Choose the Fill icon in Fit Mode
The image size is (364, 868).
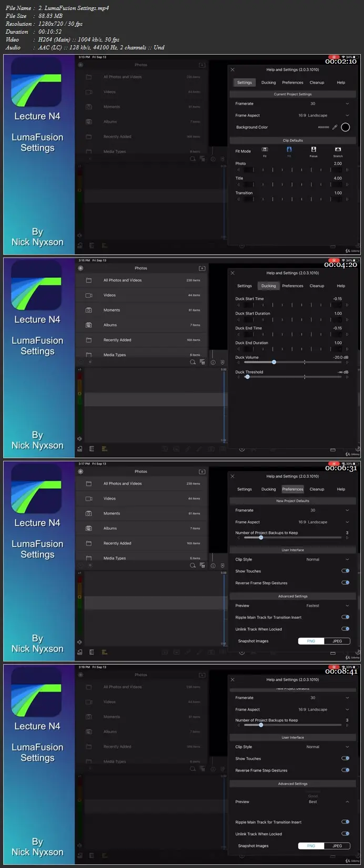pyautogui.click(x=289, y=150)
